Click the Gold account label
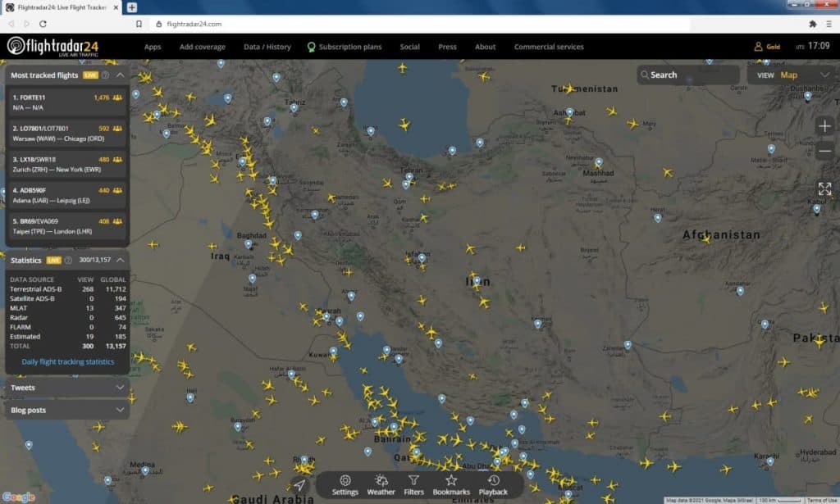Screen dimensions: 840x504 [x=773, y=47]
